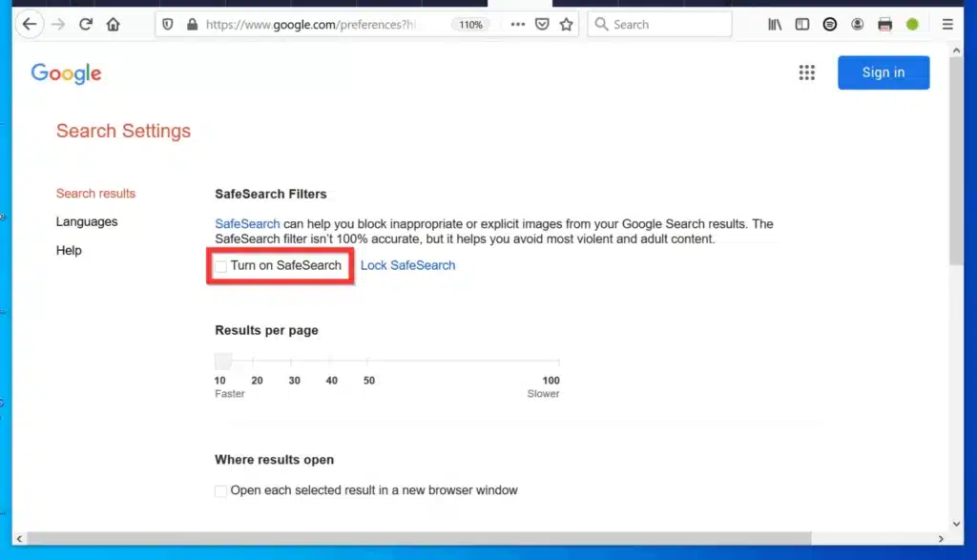Check open results in new browser window
This screenshot has height=560, width=977.
[220, 491]
